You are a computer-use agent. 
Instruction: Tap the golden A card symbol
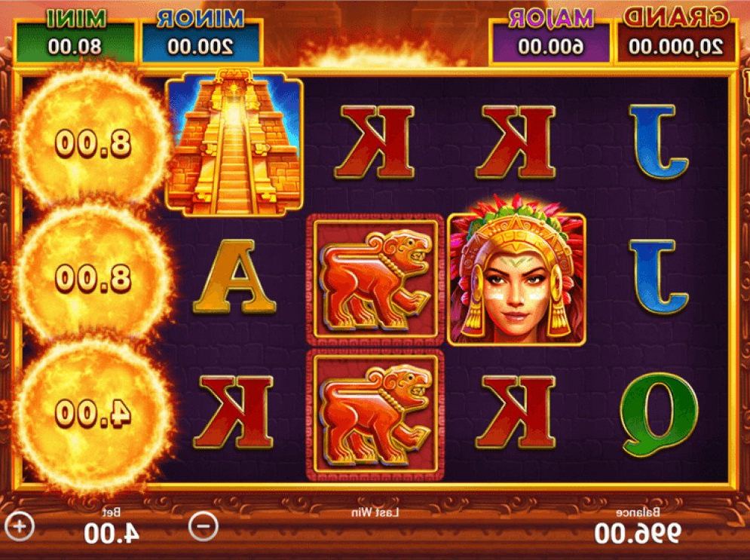tap(234, 277)
